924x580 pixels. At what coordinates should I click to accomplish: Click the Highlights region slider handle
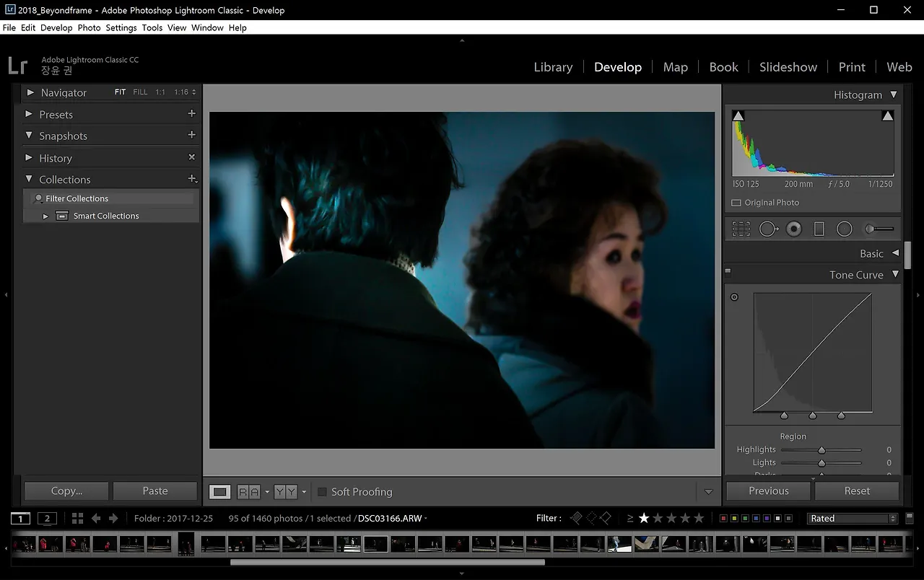(x=821, y=450)
